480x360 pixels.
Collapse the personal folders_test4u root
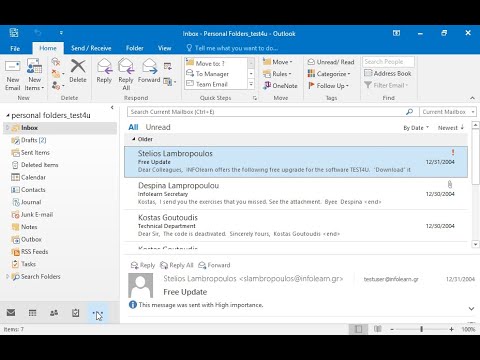pos(8,116)
